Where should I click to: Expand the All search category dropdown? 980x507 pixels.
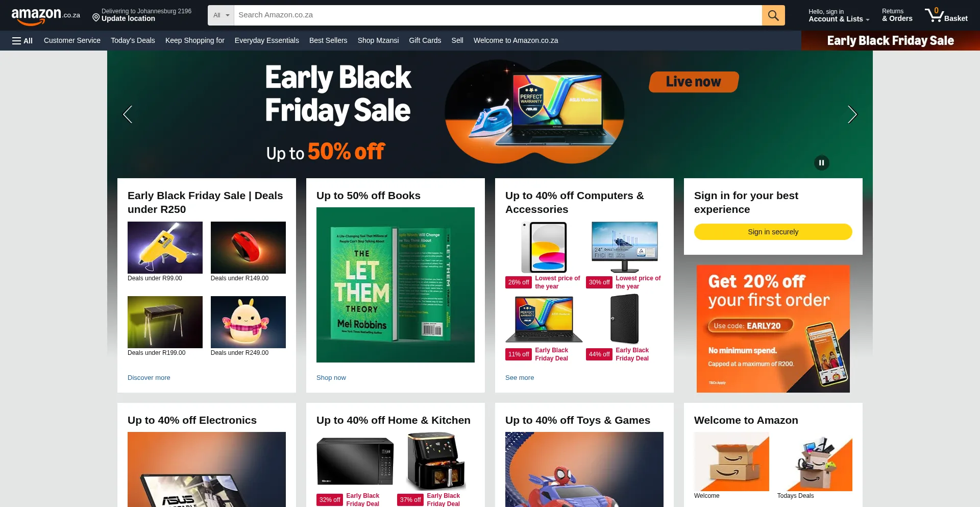tap(221, 15)
